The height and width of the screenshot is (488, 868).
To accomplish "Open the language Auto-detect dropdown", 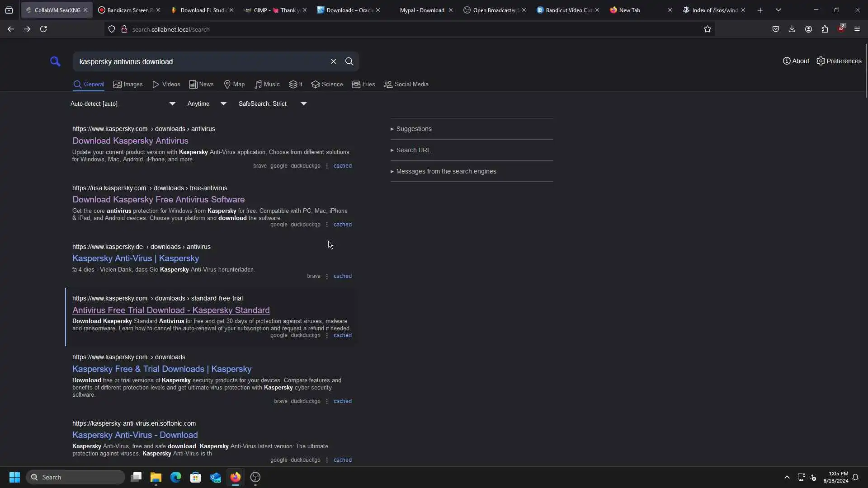I will [x=123, y=104].
